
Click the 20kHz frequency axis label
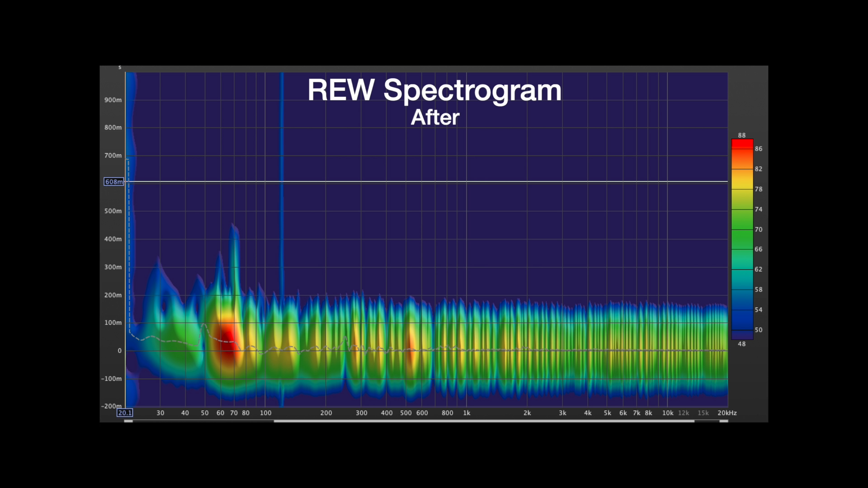coord(727,413)
